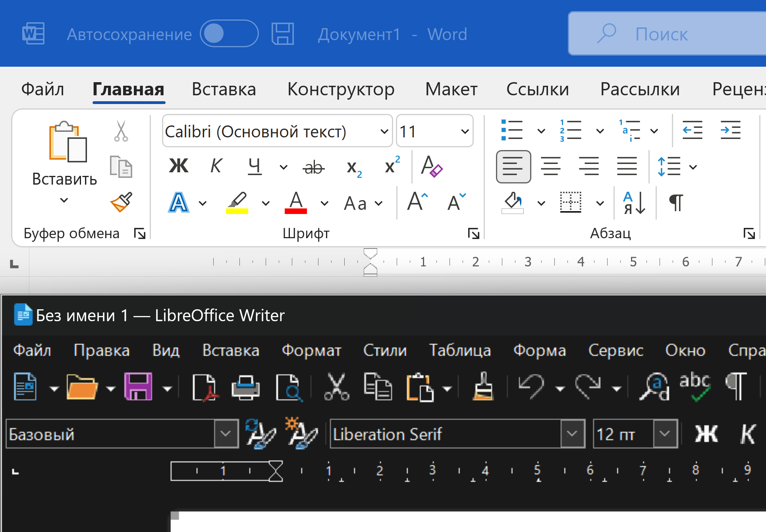The image size is (766, 532).
Task: Click the Print icon in LibreOffice toolbar
Action: pos(245,387)
